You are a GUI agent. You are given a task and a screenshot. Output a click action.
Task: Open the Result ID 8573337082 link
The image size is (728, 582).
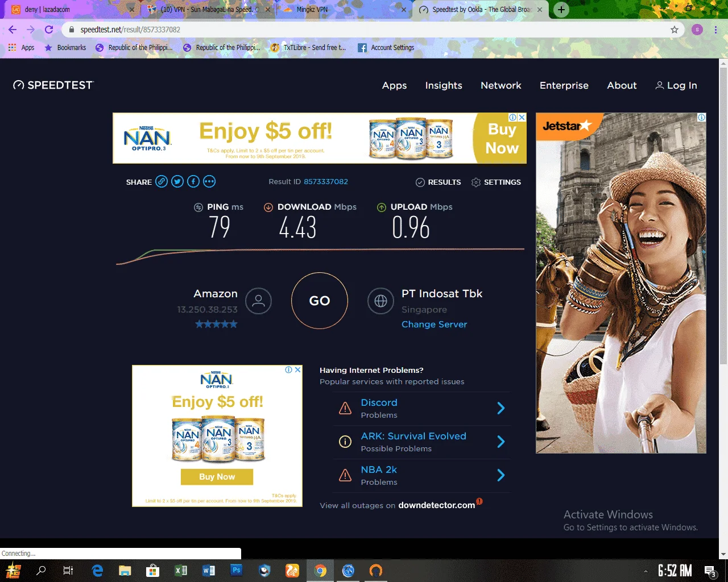point(326,182)
